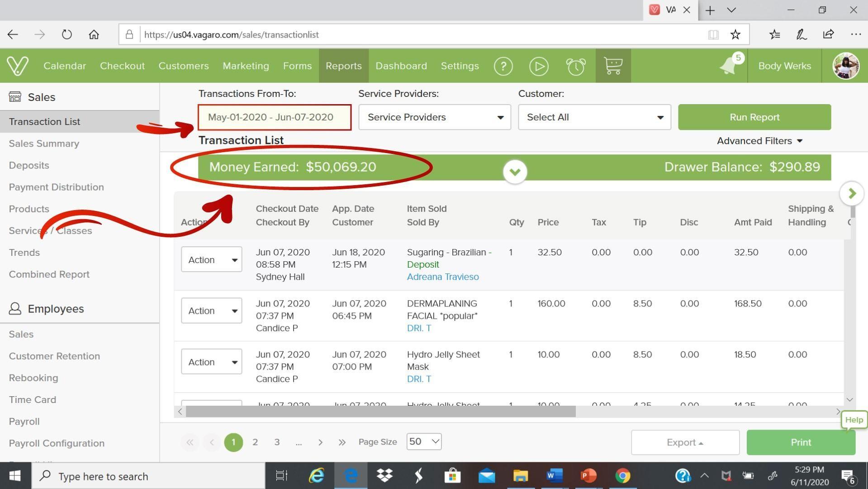Click the Transactions From-To date field
The height and width of the screenshot is (489, 868).
(275, 117)
